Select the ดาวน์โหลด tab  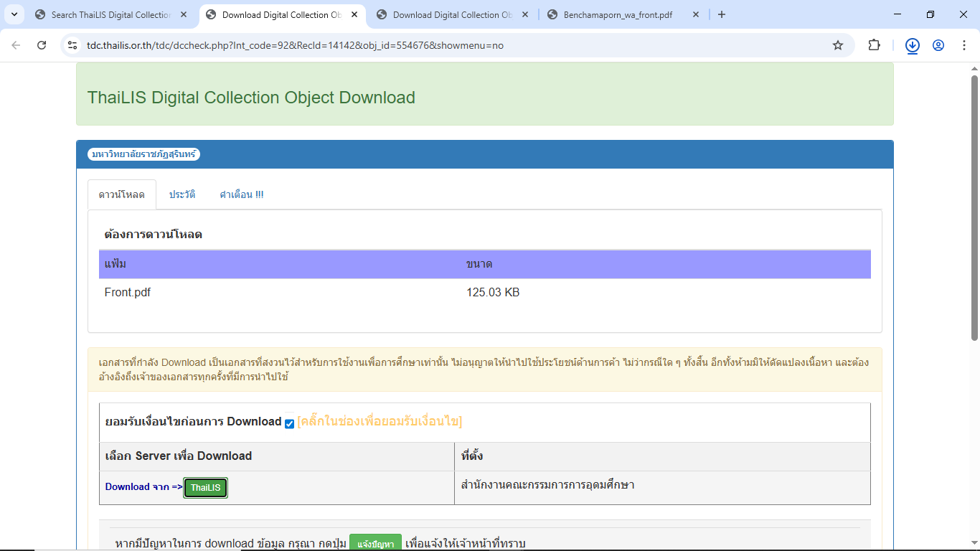click(x=122, y=194)
